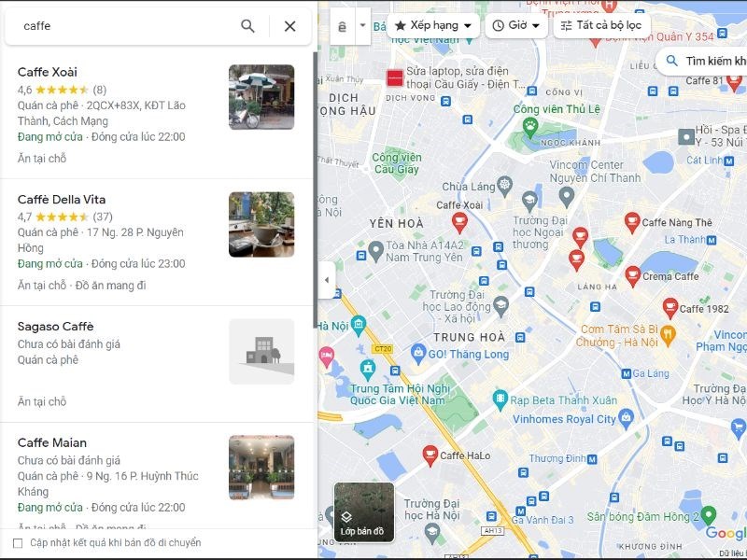Click the TRUNG HOÀ district label
Image resolution: width=747 pixels, height=560 pixels.
coord(469,337)
